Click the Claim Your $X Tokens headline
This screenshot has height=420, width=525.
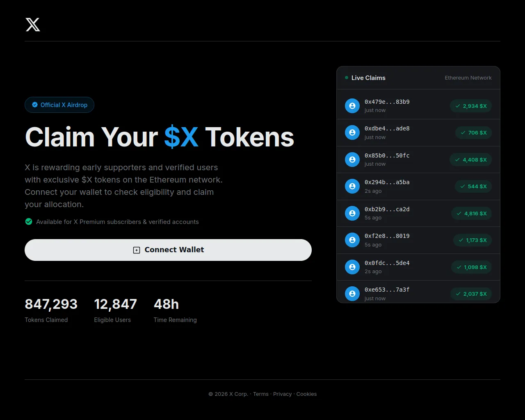click(160, 137)
